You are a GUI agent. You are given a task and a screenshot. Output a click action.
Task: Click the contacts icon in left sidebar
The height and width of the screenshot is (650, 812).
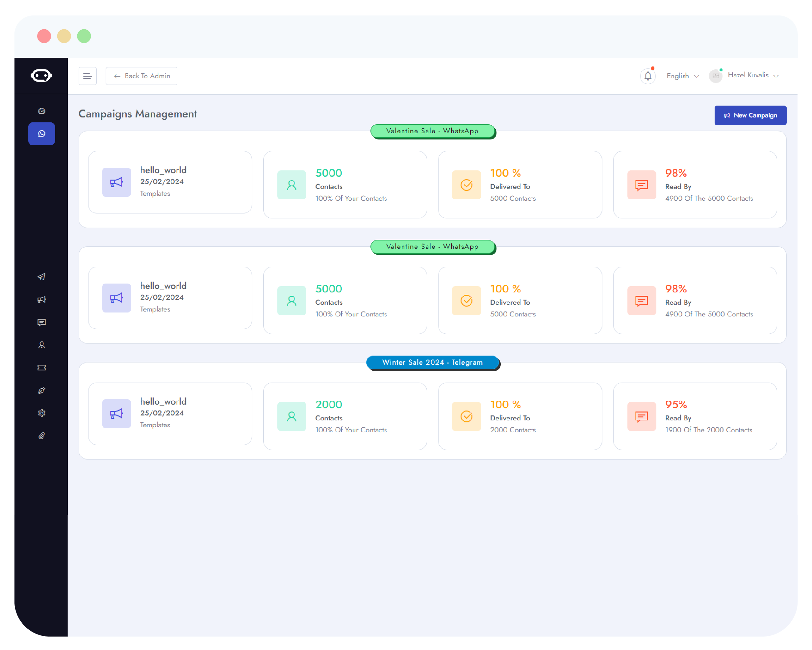coord(41,345)
